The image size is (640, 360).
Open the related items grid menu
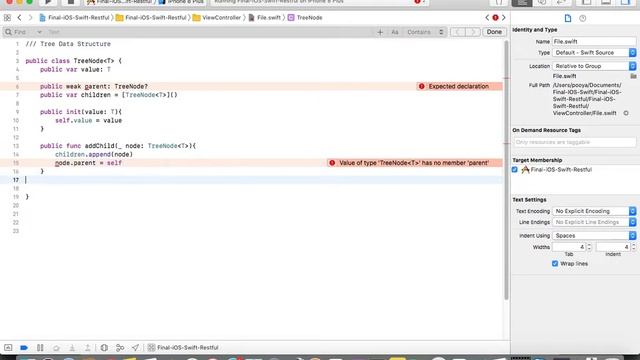click(7, 18)
